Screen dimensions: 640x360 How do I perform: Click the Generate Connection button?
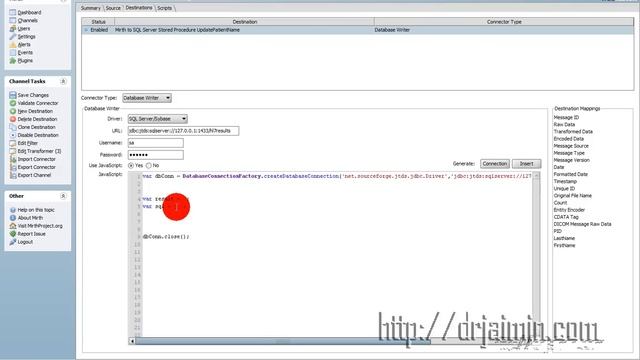click(x=495, y=164)
